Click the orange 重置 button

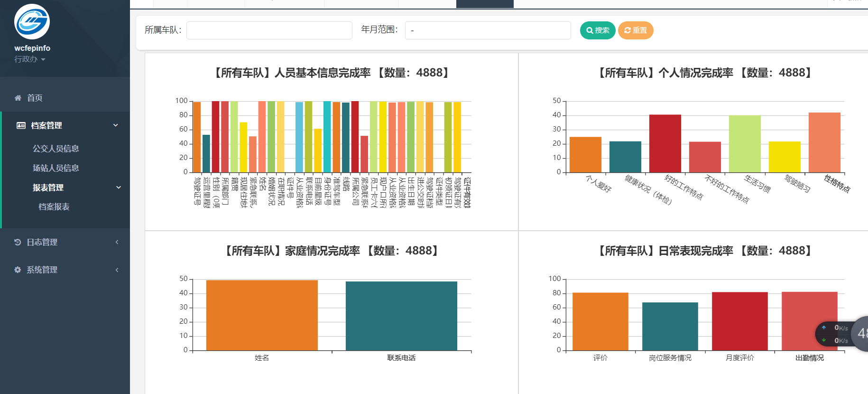point(636,30)
